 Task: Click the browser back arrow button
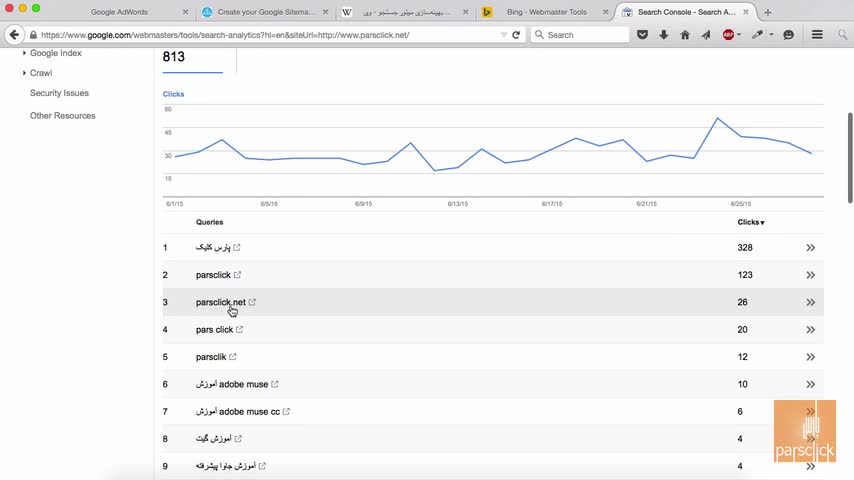14,35
